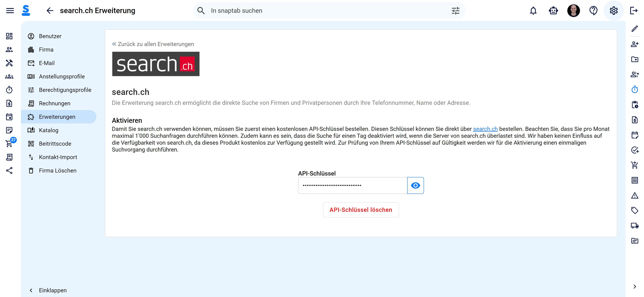Go back with the arrow next to the title
Viewport: 644px width, 297px height.
pyautogui.click(x=50, y=11)
